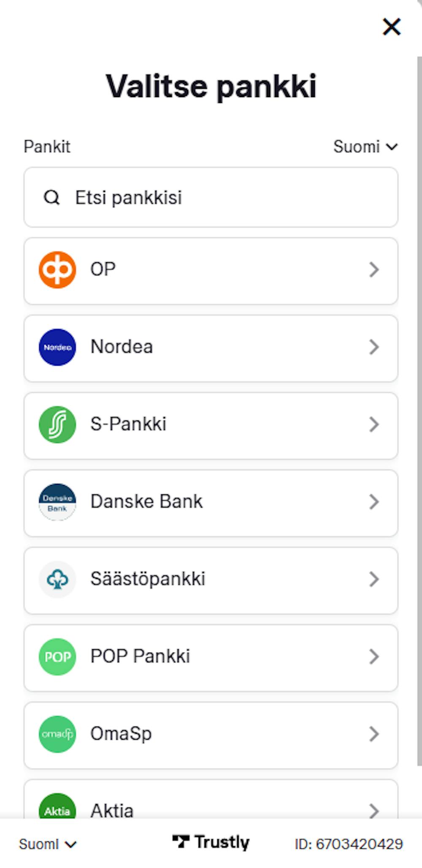Open the Suomi language dropdown in footer

[x=48, y=844]
